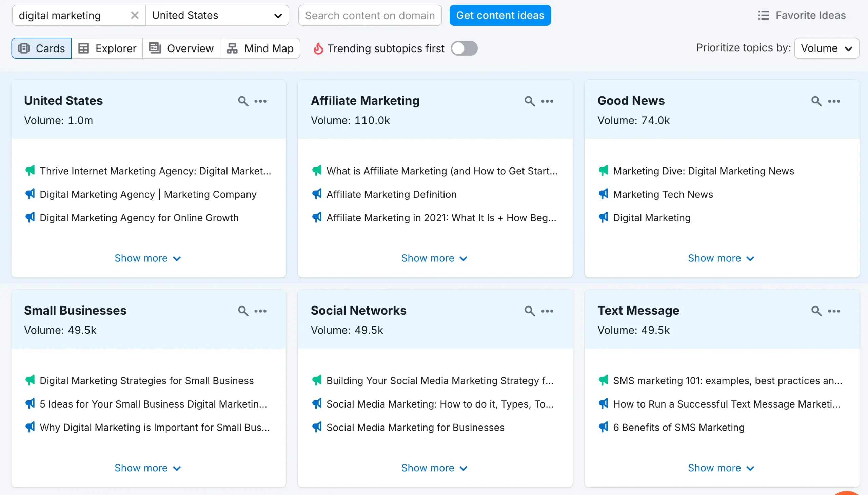Clear the digital marketing search term
Image resolution: width=868 pixels, height=495 pixels.
tap(135, 15)
